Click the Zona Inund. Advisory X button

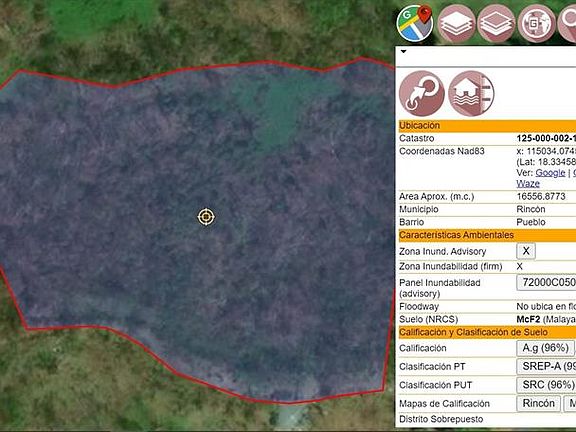tap(526, 251)
